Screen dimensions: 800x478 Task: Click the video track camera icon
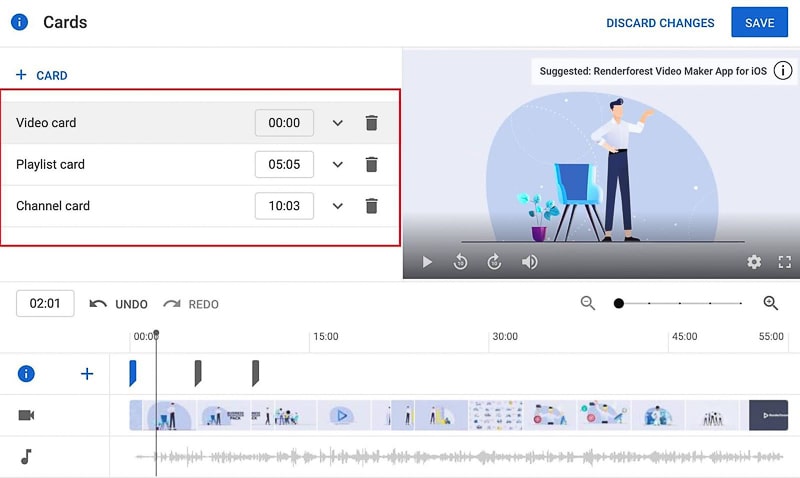26,415
